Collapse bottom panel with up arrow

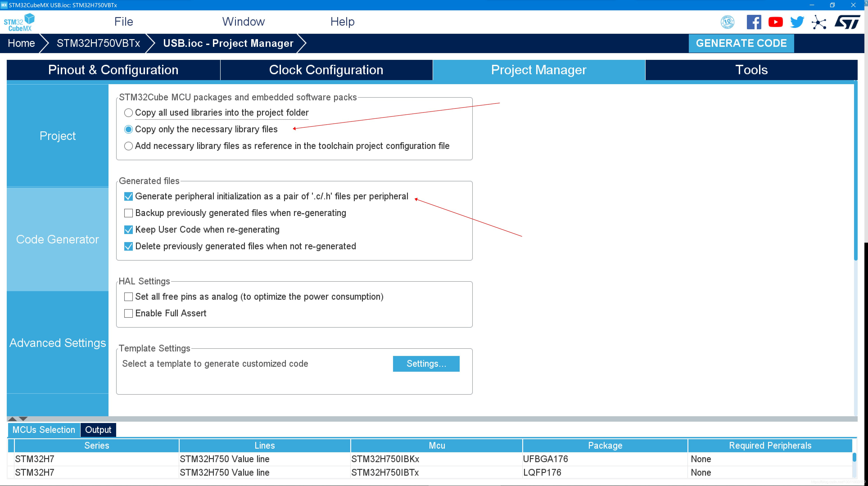(x=12, y=419)
